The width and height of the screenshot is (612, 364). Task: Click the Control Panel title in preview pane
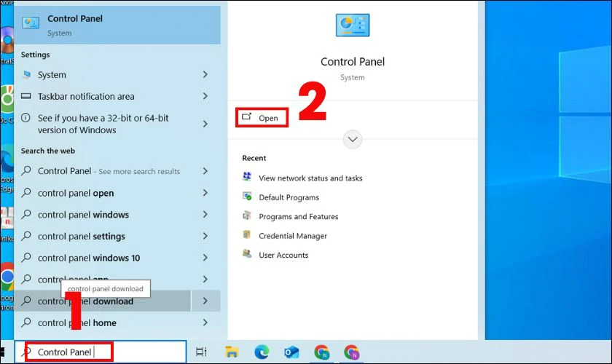[353, 62]
